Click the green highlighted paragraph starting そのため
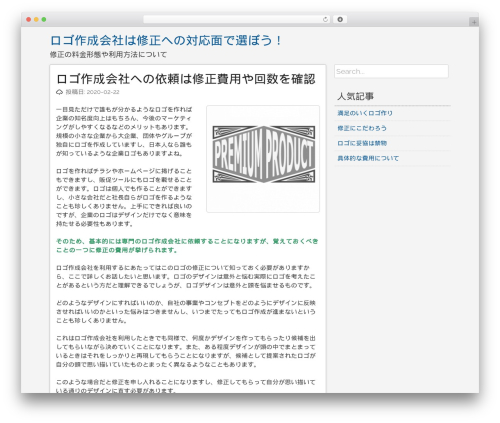The image size is (500, 423). 187,245
